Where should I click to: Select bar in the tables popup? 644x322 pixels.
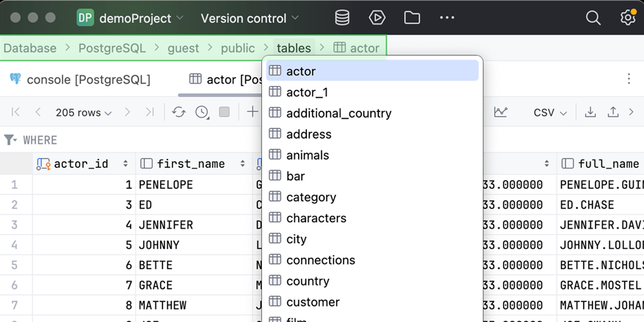point(372,176)
